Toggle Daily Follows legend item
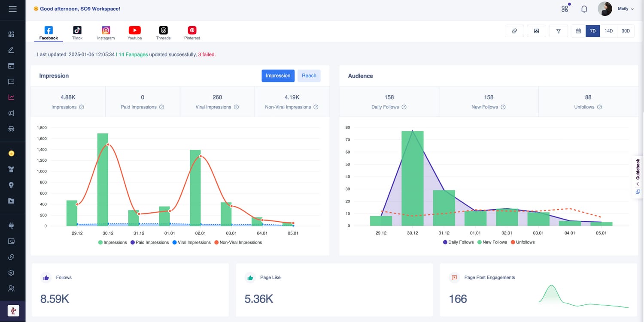644x322 pixels. point(458,242)
